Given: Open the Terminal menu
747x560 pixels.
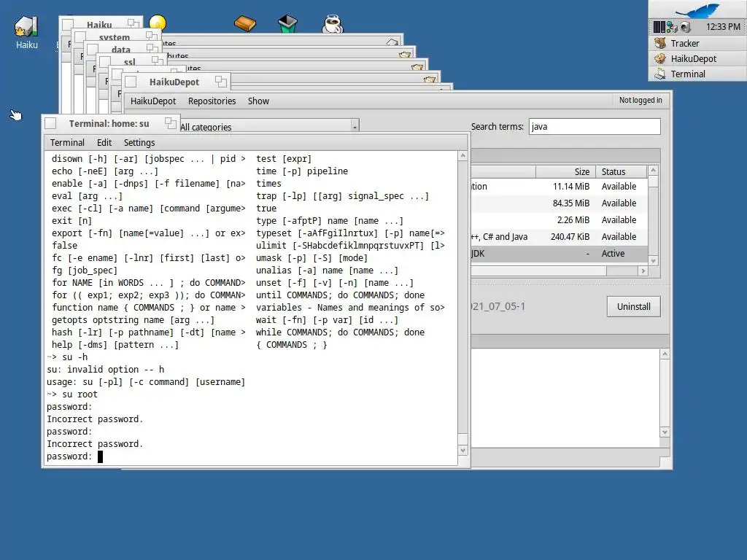Looking at the screenshot, I should pos(67,142).
